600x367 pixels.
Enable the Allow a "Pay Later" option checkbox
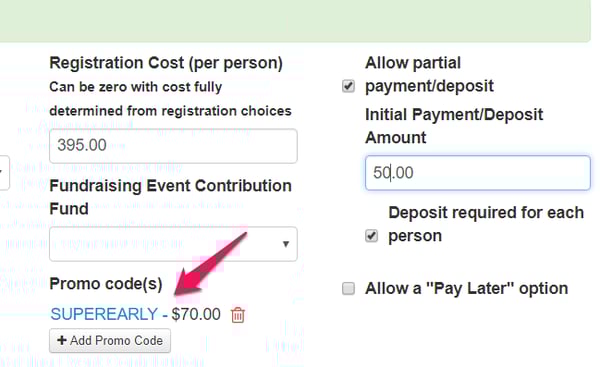click(348, 288)
